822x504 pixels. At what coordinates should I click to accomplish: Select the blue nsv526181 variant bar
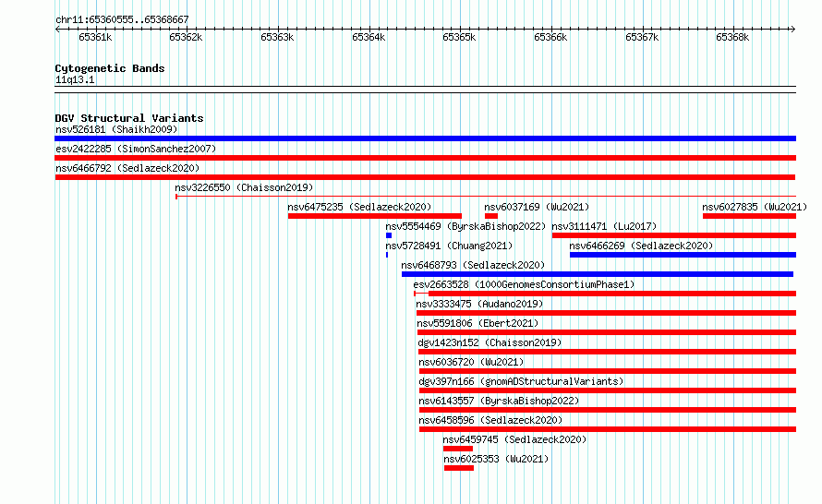click(x=425, y=138)
